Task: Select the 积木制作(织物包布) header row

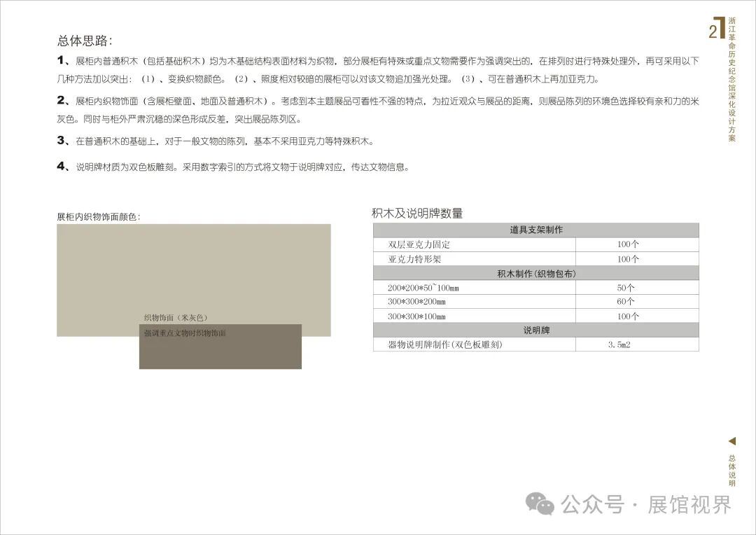Action: tap(535, 273)
